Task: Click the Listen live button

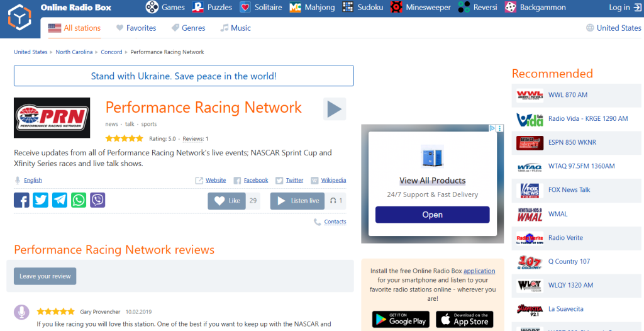Action: tap(297, 201)
